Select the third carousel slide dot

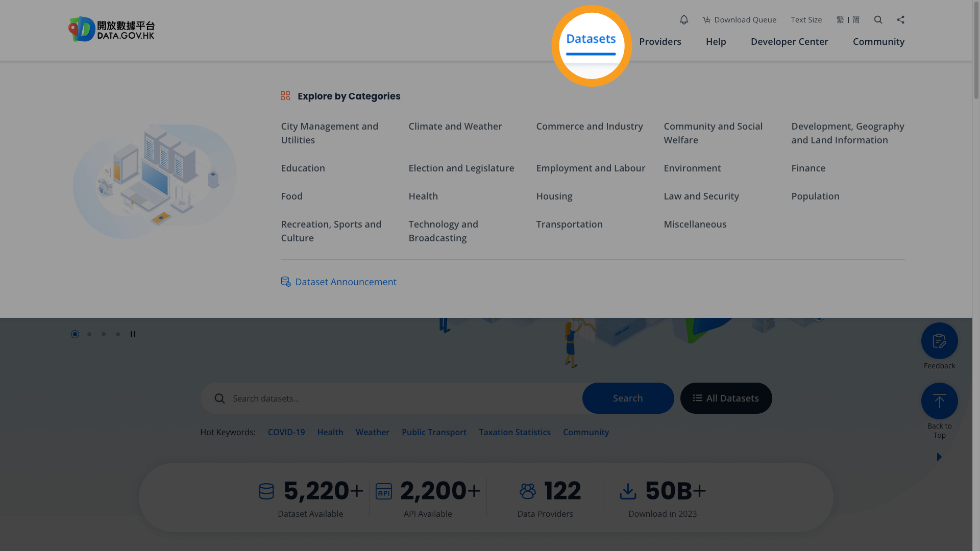click(x=104, y=334)
